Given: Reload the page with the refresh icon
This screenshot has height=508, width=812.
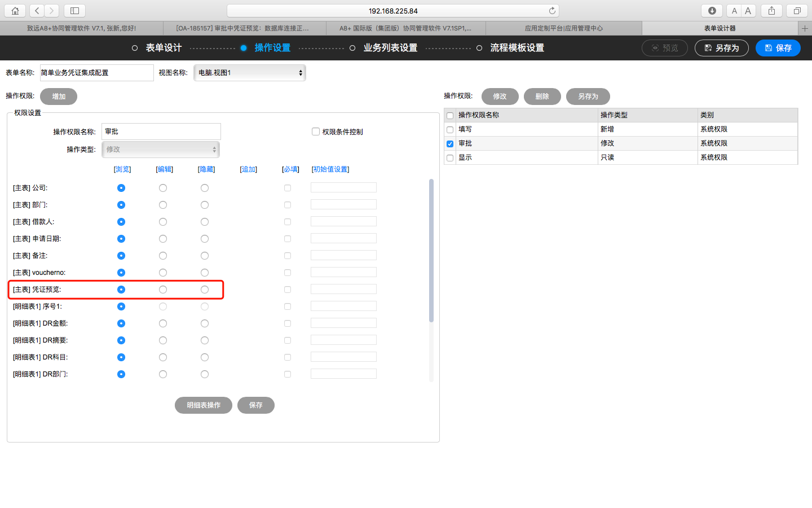Looking at the screenshot, I should 552,11.
